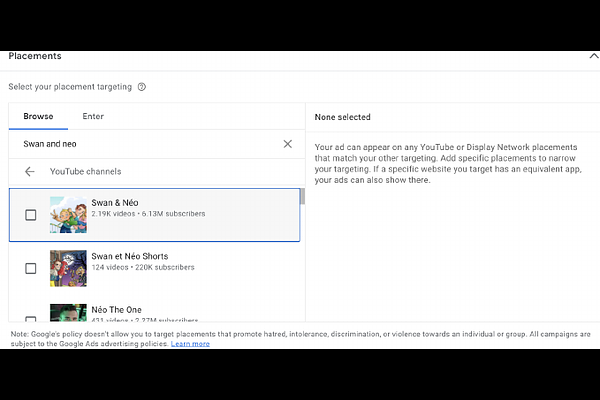Collapse the Placements section chevron

[x=594, y=56]
